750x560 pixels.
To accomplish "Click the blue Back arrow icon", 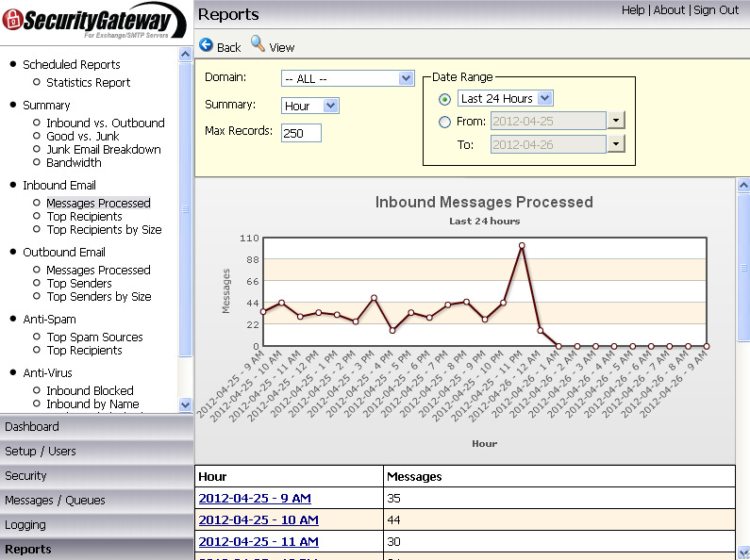I will click(207, 45).
